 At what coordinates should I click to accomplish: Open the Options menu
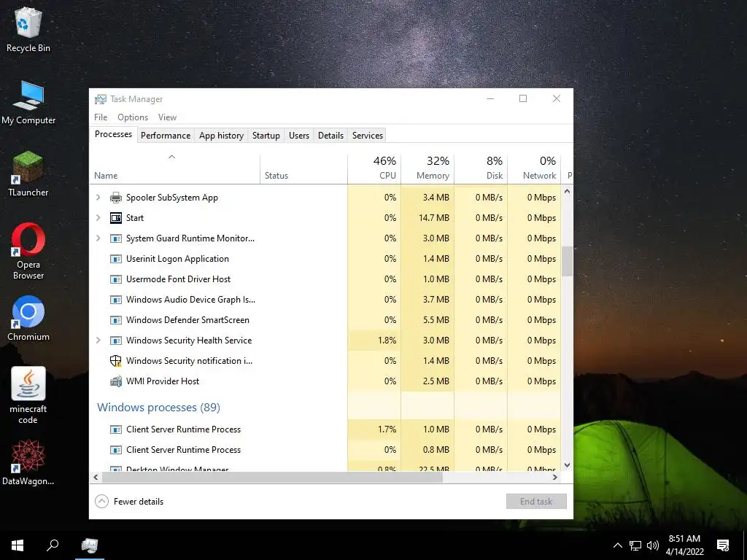(133, 117)
